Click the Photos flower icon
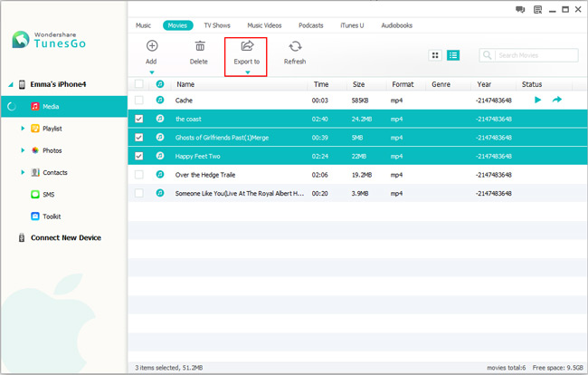 click(35, 150)
